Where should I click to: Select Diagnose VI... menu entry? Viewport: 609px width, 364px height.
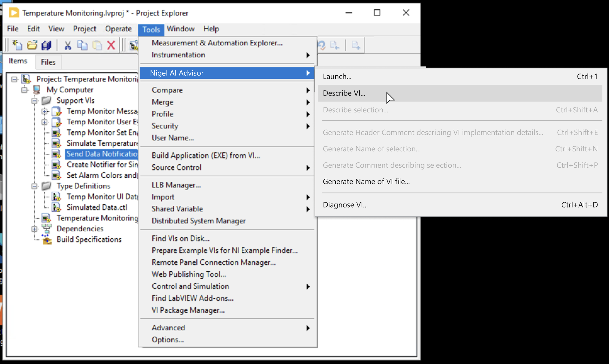point(345,205)
